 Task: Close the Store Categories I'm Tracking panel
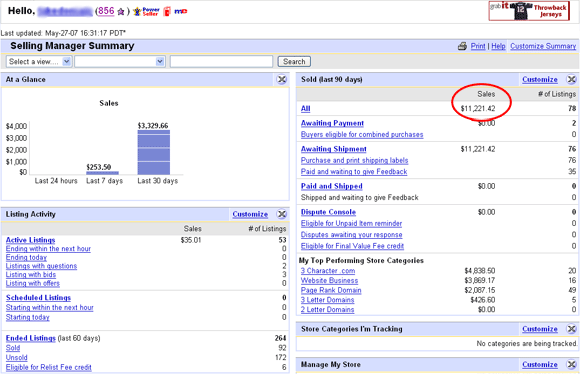tap(571, 329)
